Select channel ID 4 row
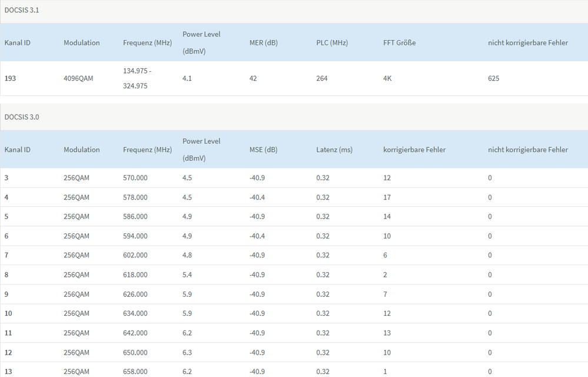Screen dimensions: 588x377 click(294, 197)
